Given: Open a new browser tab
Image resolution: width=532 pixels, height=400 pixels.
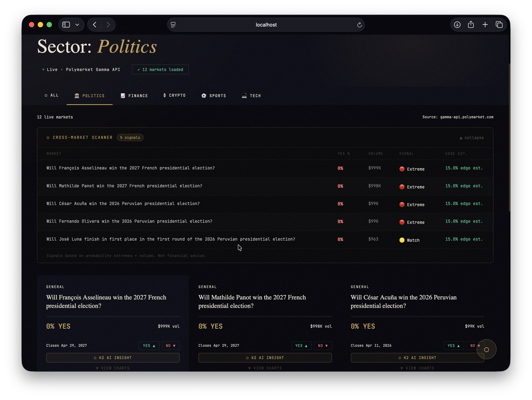Looking at the screenshot, I should coord(485,25).
